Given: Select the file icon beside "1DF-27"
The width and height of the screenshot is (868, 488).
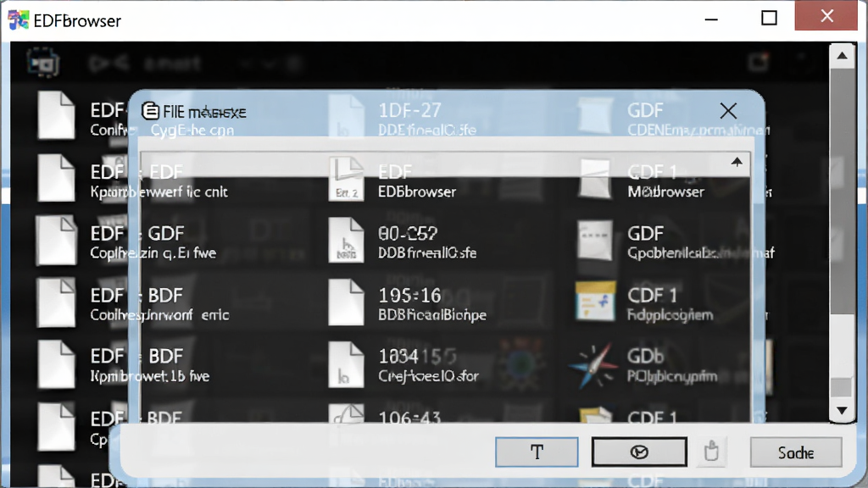Looking at the screenshot, I should tap(346, 117).
